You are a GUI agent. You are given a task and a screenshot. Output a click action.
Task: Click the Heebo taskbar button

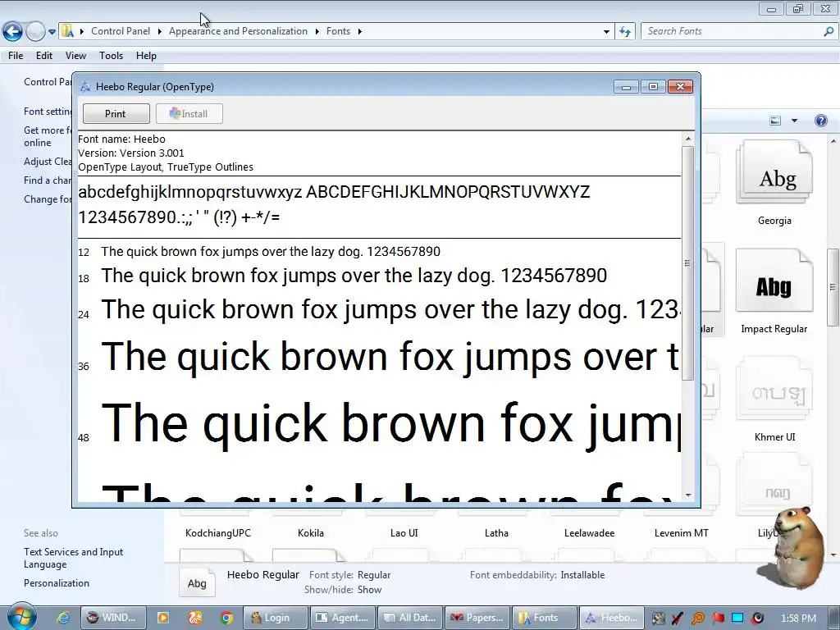click(612, 618)
